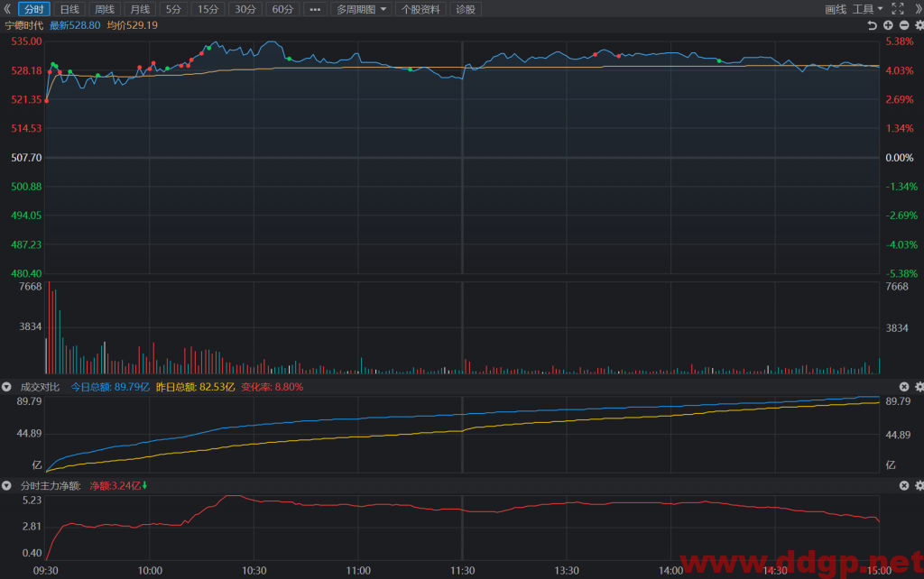The image size is (924, 579).
Task: Zoom out with the minus circle icon
Action: click(x=904, y=25)
